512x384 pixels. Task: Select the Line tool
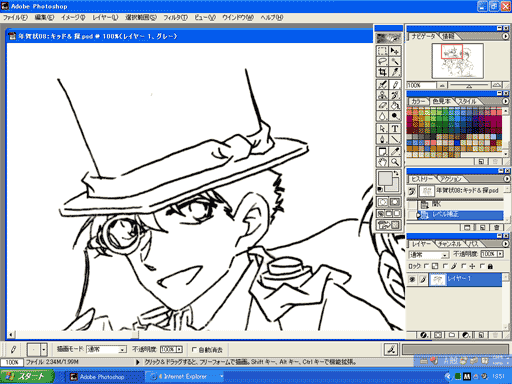pos(395,139)
